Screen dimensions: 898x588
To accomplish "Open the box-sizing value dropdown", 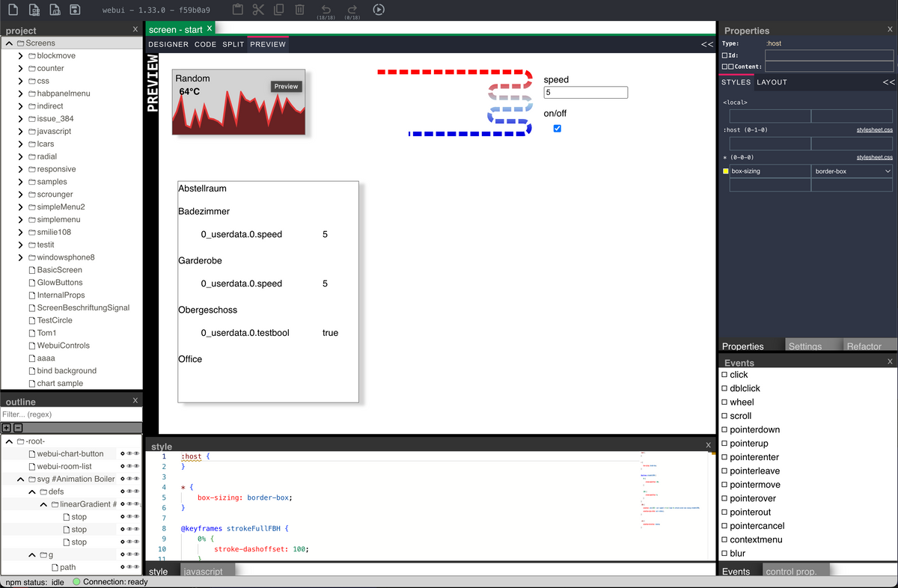I will (852, 171).
